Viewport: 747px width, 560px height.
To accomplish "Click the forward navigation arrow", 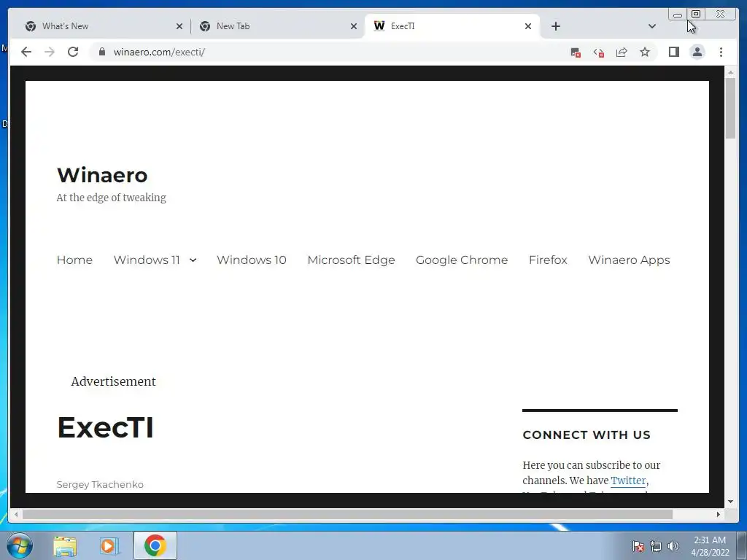I will (50, 52).
